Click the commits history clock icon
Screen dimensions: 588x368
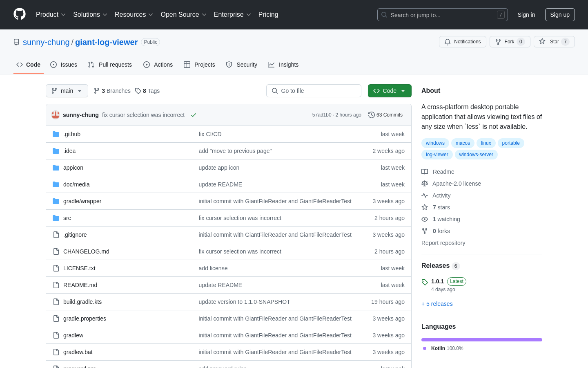[371, 115]
